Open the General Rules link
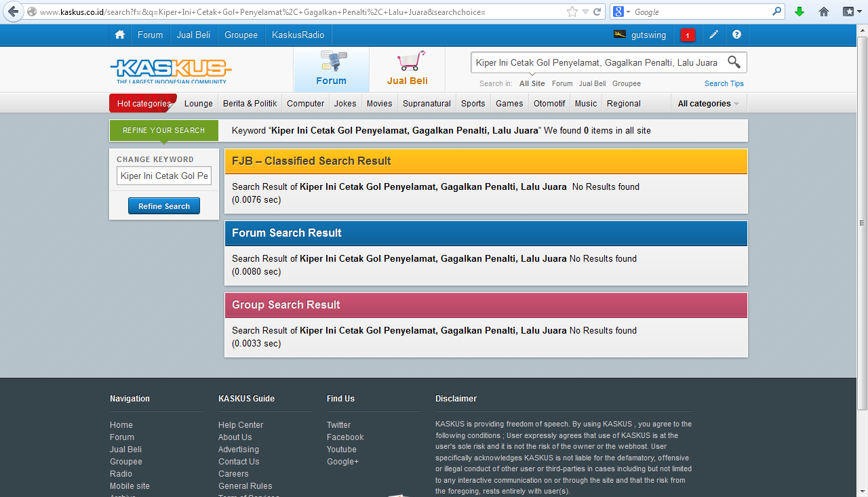The width and height of the screenshot is (868, 497). pyautogui.click(x=245, y=486)
